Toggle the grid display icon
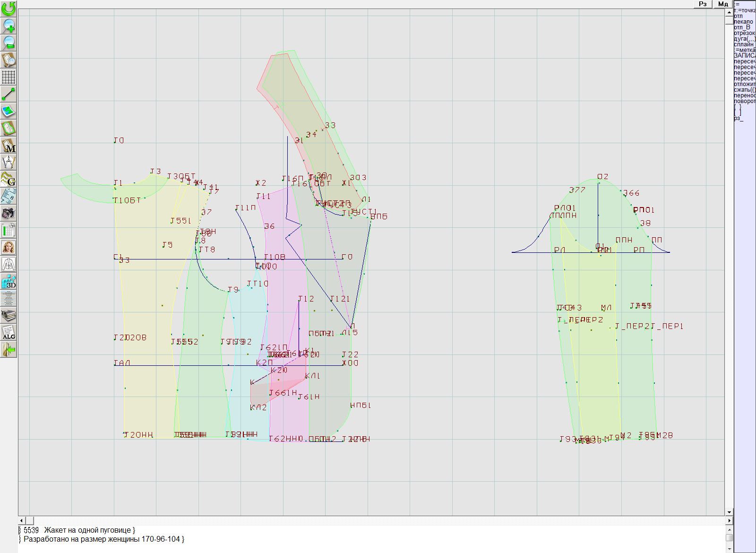756x553 pixels. pyautogui.click(x=9, y=77)
